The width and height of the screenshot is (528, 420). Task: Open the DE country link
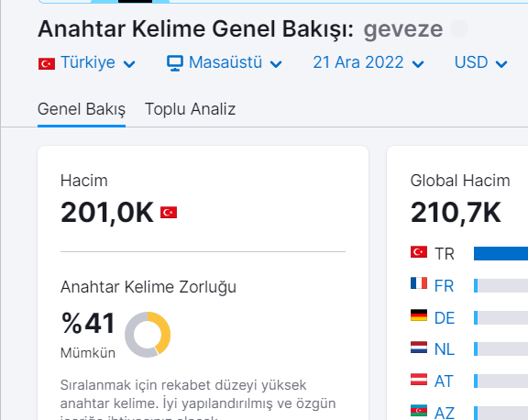pyautogui.click(x=445, y=318)
